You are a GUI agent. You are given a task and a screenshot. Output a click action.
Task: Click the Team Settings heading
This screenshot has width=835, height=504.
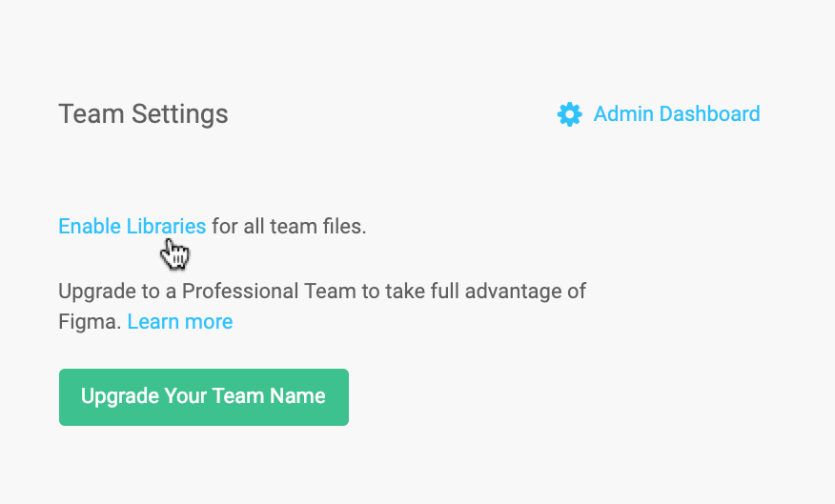pyautogui.click(x=143, y=114)
